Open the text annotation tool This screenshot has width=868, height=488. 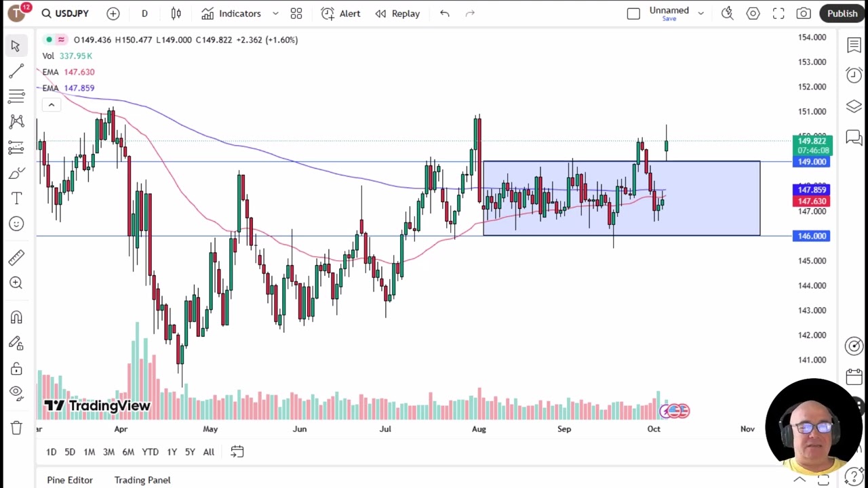(x=16, y=198)
